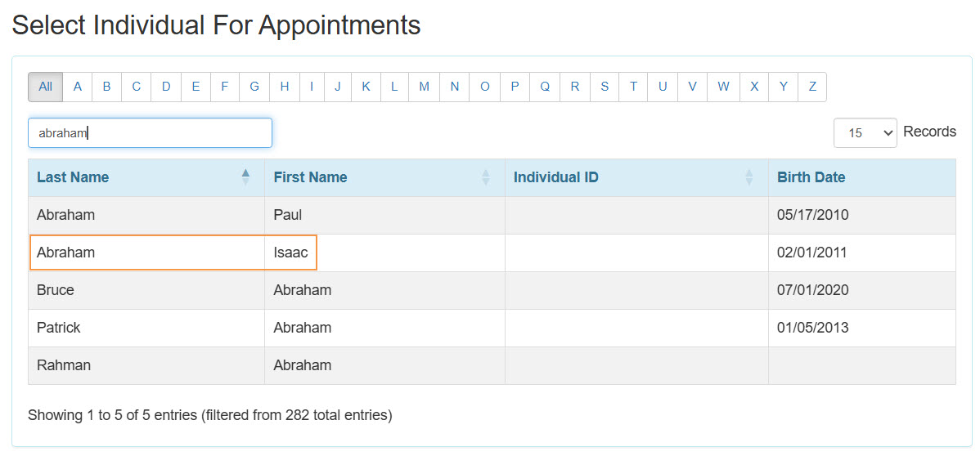Choose letter Z filter

(812, 87)
